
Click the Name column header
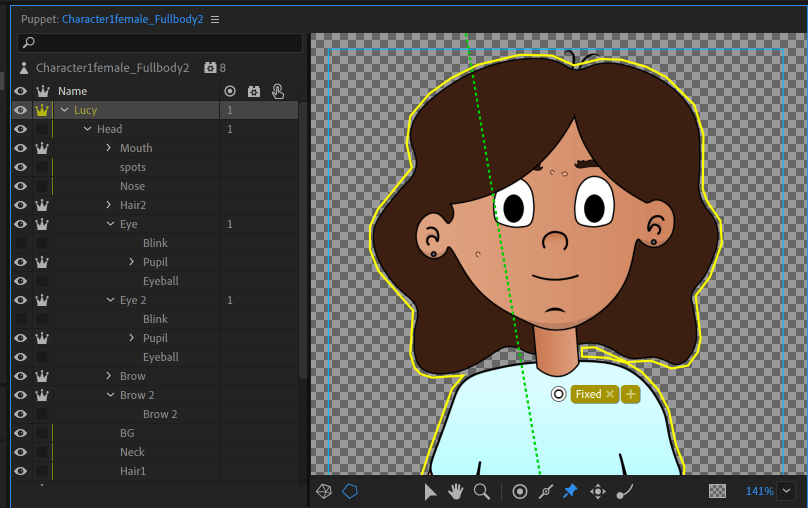[73, 91]
